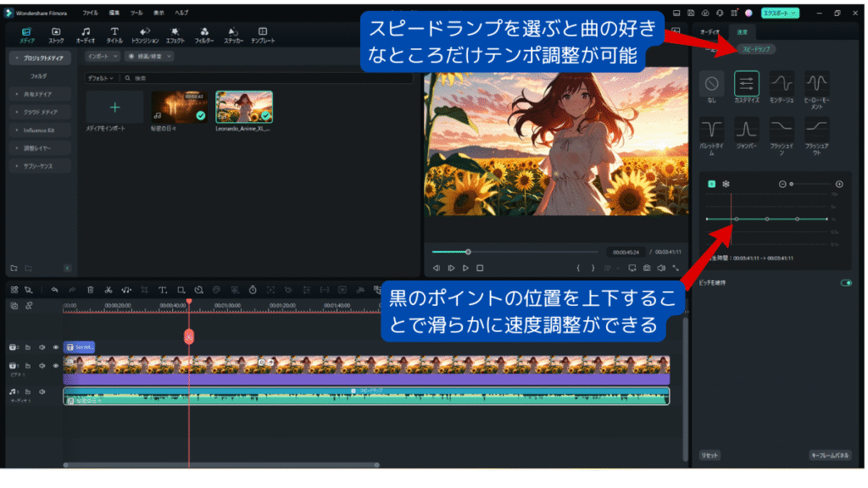868x488 pixels.
Task: Click the color palette icon in timeline toolbar
Action: tap(216, 290)
